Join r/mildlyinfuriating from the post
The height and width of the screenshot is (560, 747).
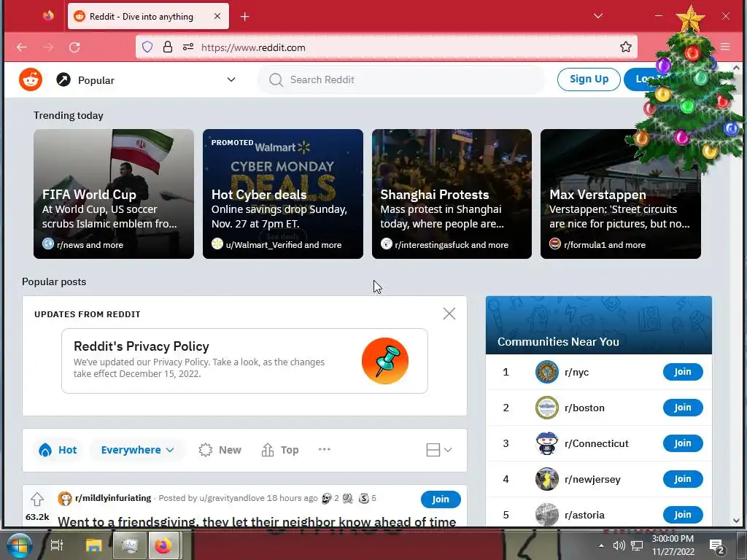(x=441, y=499)
